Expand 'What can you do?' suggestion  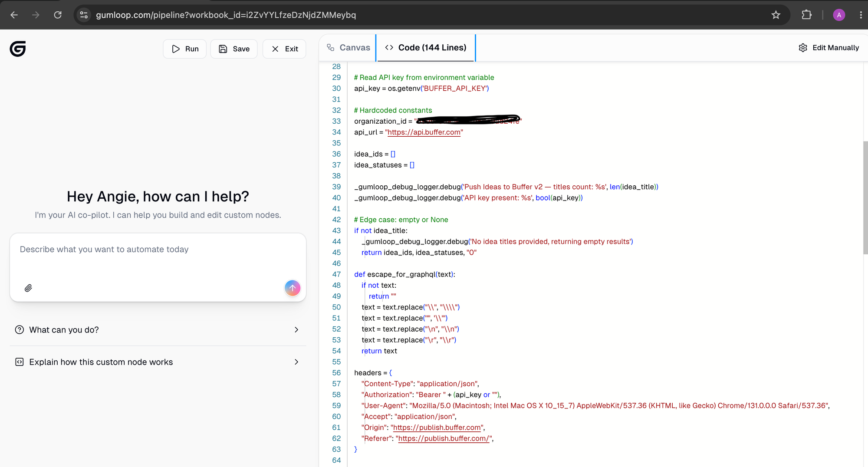(x=158, y=330)
